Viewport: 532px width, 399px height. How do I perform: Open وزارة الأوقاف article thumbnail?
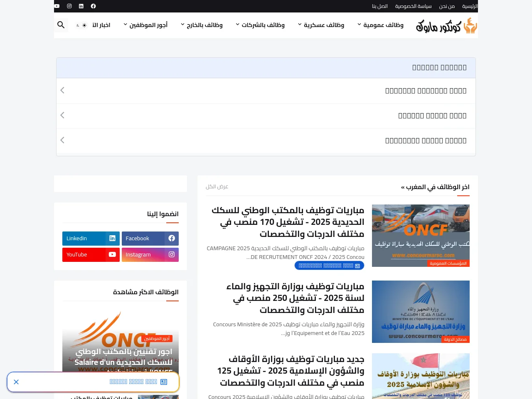point(421,376)
